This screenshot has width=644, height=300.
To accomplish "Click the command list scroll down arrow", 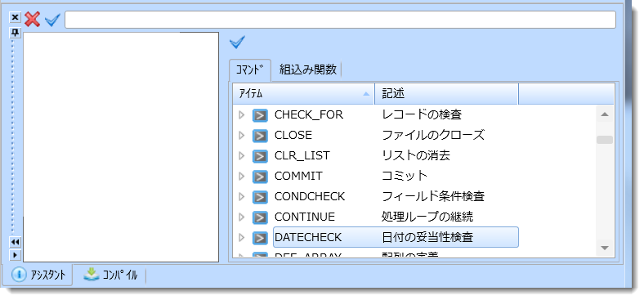I will (605, 248).
